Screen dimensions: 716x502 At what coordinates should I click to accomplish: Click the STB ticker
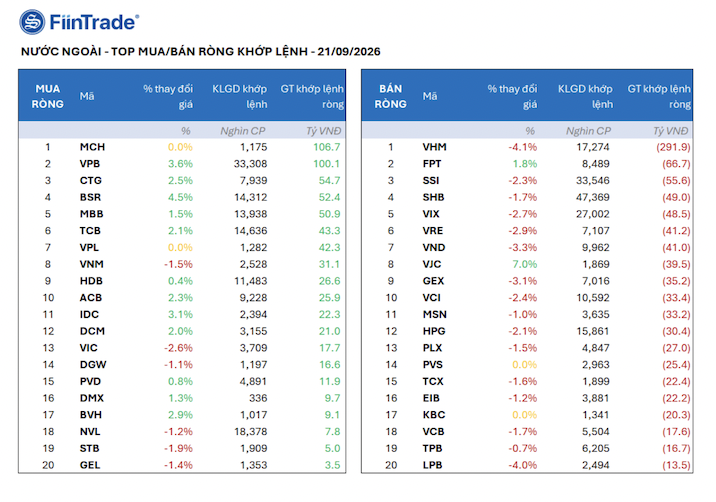point(90,449)
